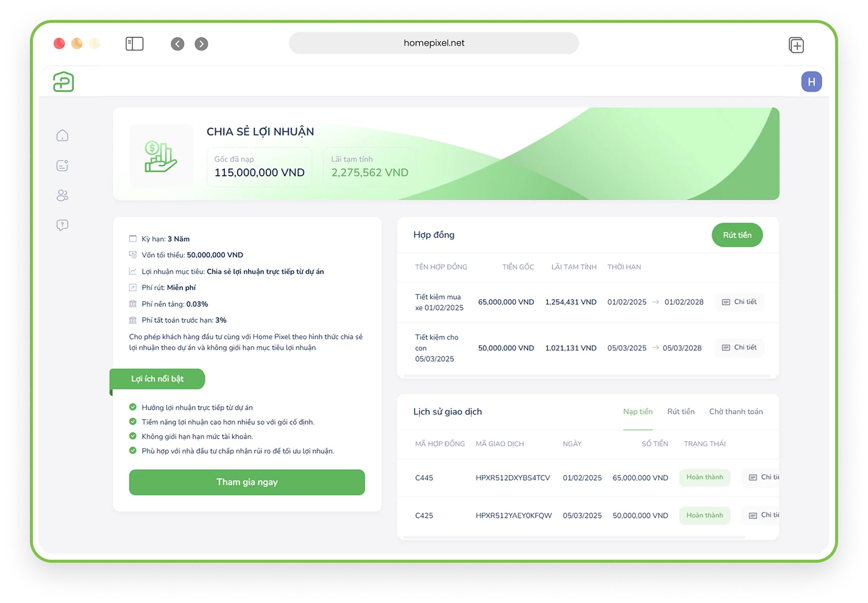Go forward with browser forward arrow
Image resolution: width=868 pixels, height=603 pixels.
(x=201, y=44)
